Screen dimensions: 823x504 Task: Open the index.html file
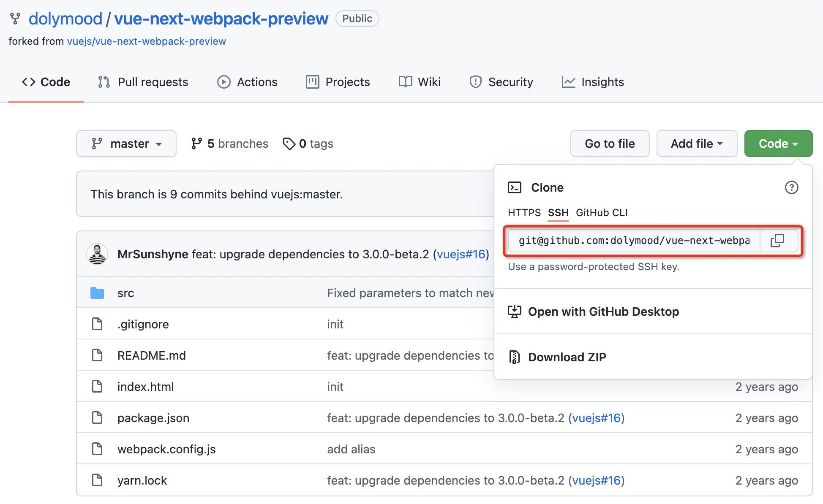[x=146, y=387]
